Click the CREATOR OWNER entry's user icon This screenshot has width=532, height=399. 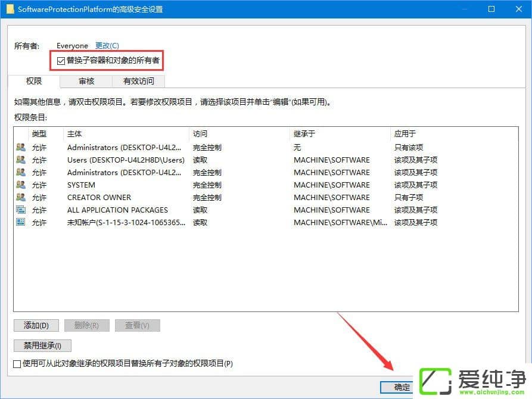(19, 197)
